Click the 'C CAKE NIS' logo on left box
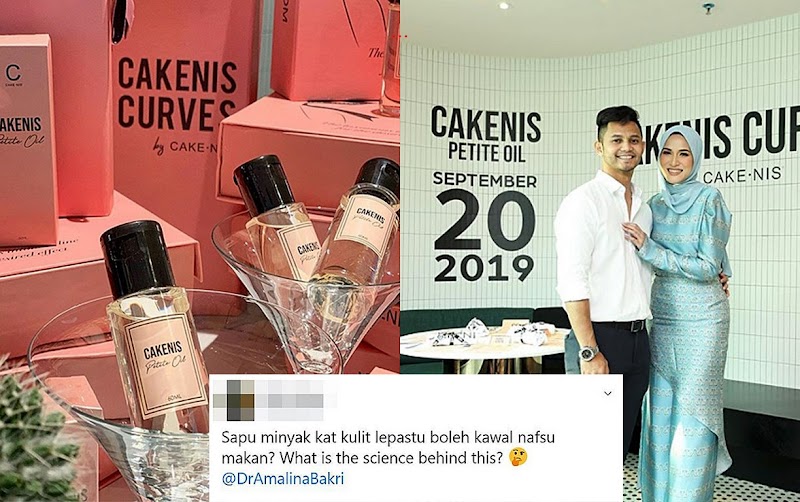This screenshot has width=800, height=502. click(x=13, y=76)
